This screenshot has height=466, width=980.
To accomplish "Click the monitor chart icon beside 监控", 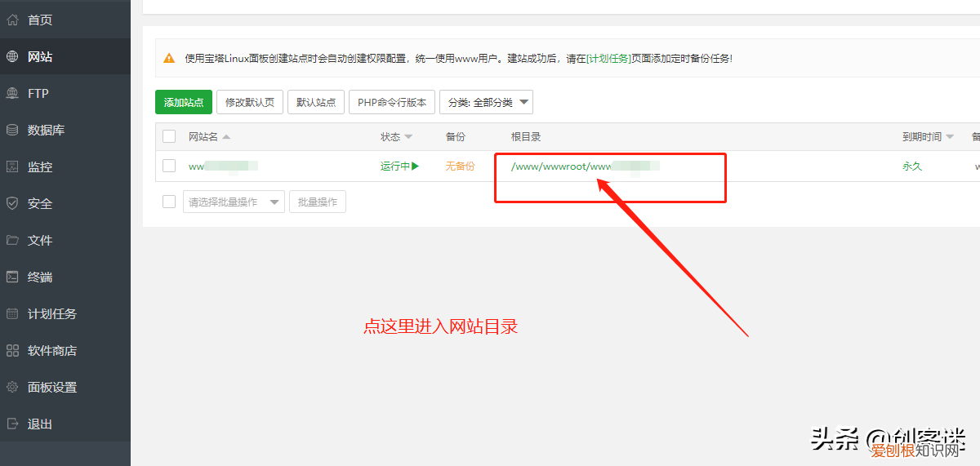I will point(12,166).
